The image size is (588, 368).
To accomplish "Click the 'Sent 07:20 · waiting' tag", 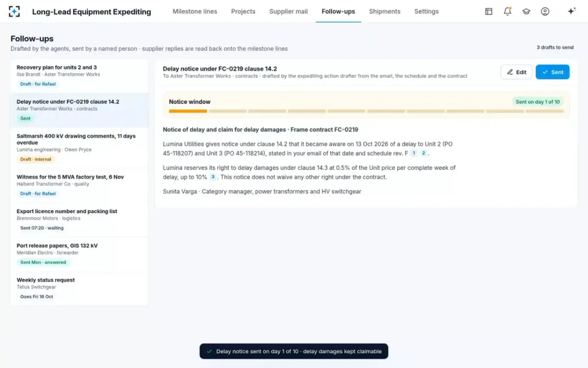I will 42,228.
